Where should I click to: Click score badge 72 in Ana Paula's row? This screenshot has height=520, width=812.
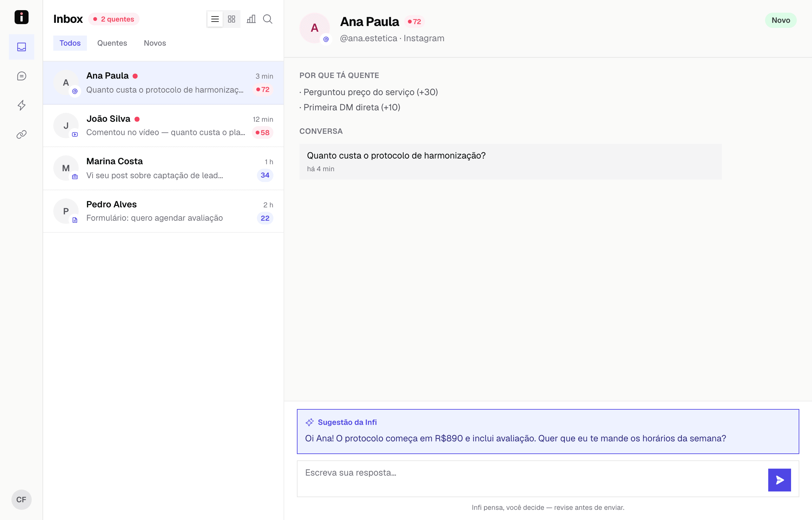click(x=262, y=89)
